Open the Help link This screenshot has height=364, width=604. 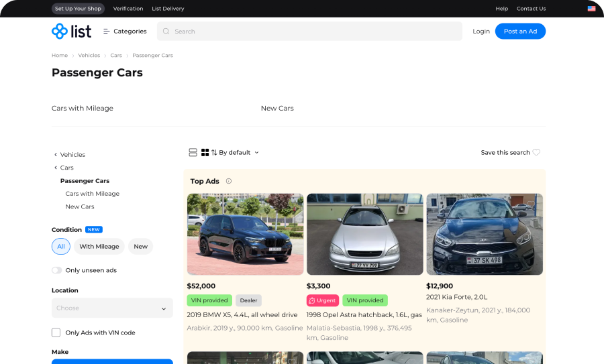[x=502, y=9]
